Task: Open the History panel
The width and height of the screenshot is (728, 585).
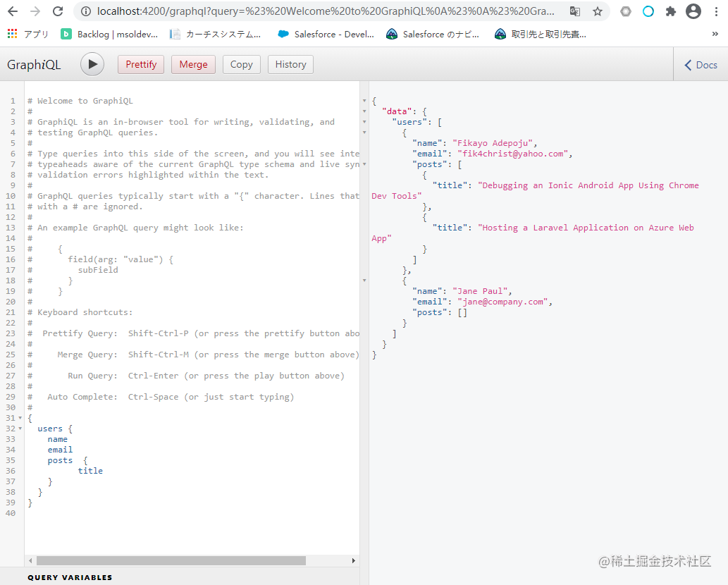Action: tap(290, 64)
